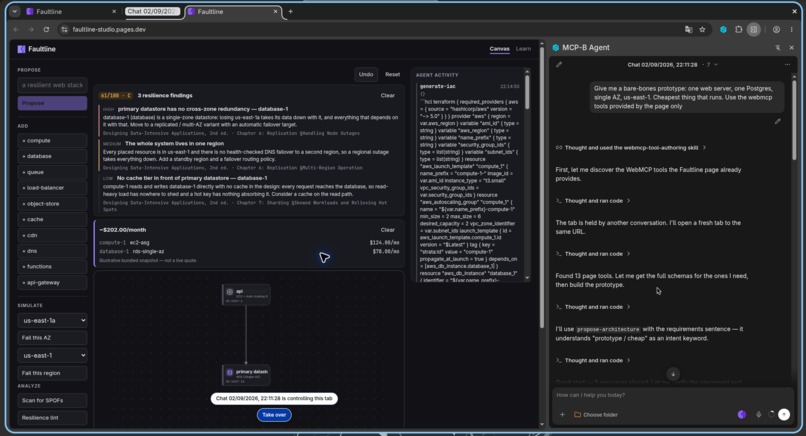
Task: Unpin the MCP-B Agent side panel
Action: pos(778,47)
